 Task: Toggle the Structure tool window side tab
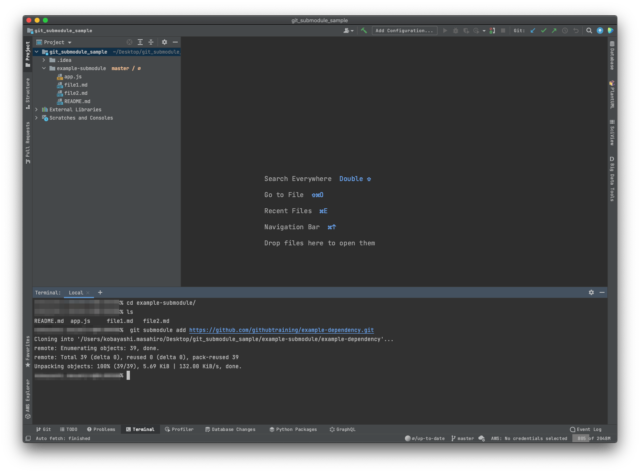pyautogui.click(x=28, y=93)
